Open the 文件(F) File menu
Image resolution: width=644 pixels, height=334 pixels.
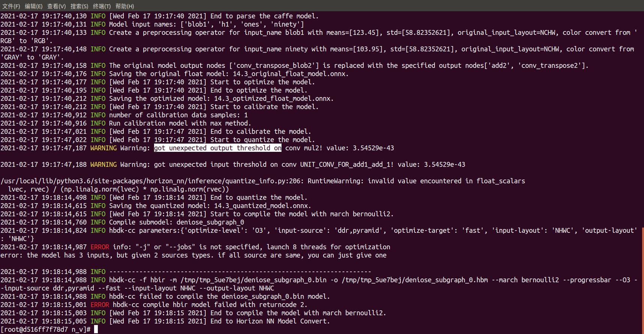[11, 6]
